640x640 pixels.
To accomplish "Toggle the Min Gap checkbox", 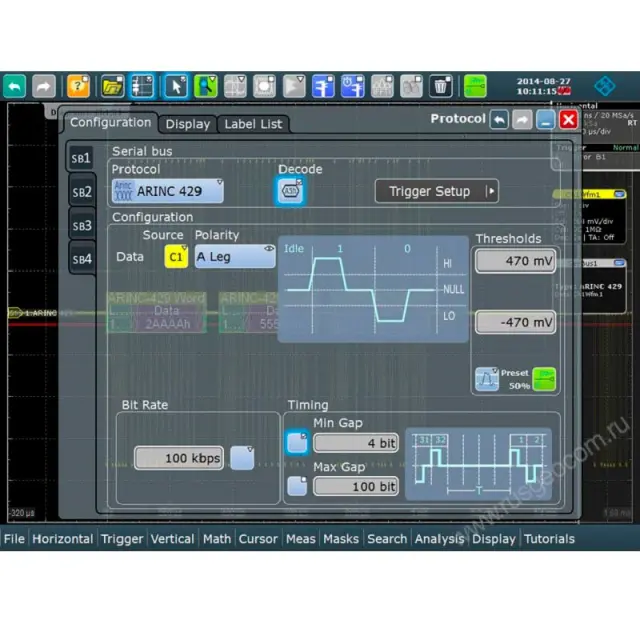I will pos(297,443).
